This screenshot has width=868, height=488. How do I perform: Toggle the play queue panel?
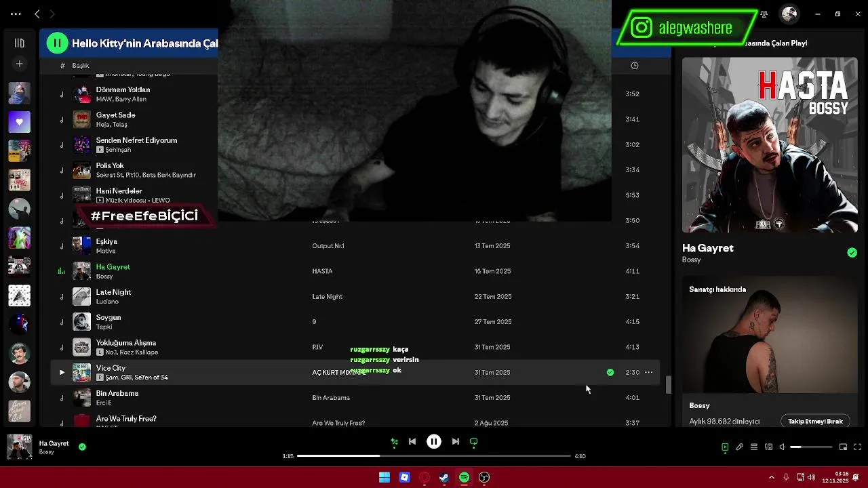(754, 447)
